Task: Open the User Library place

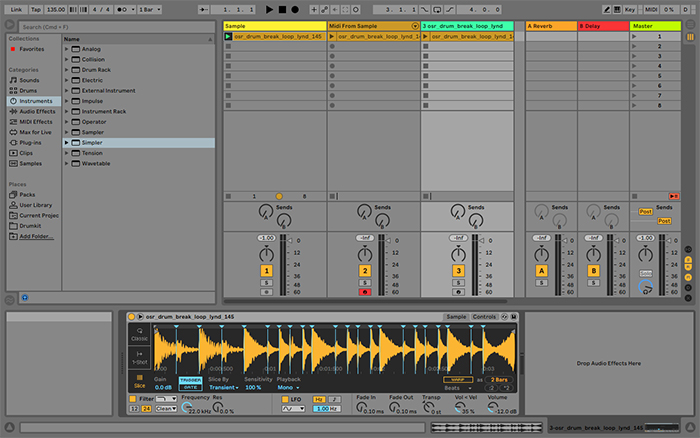Action: point(35,205)
